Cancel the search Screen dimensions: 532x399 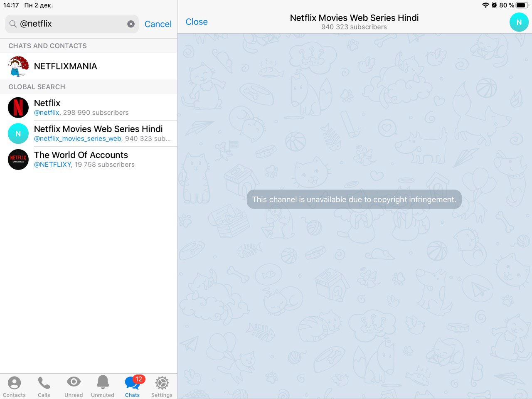[x=158, y=24]
